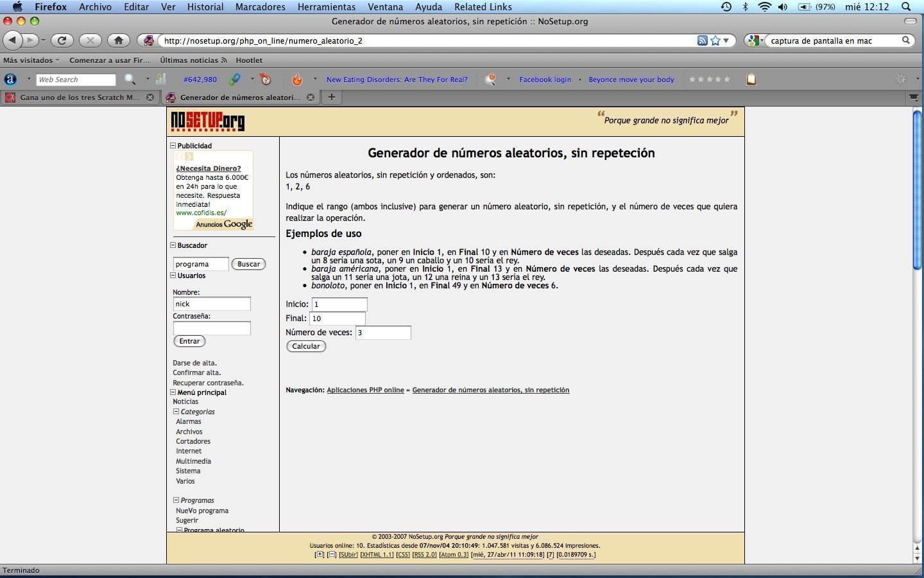Click the Web Search magnifier icon
Image resolution: width=924 pixels, height=578 pixels.
[x=130, y=79]
